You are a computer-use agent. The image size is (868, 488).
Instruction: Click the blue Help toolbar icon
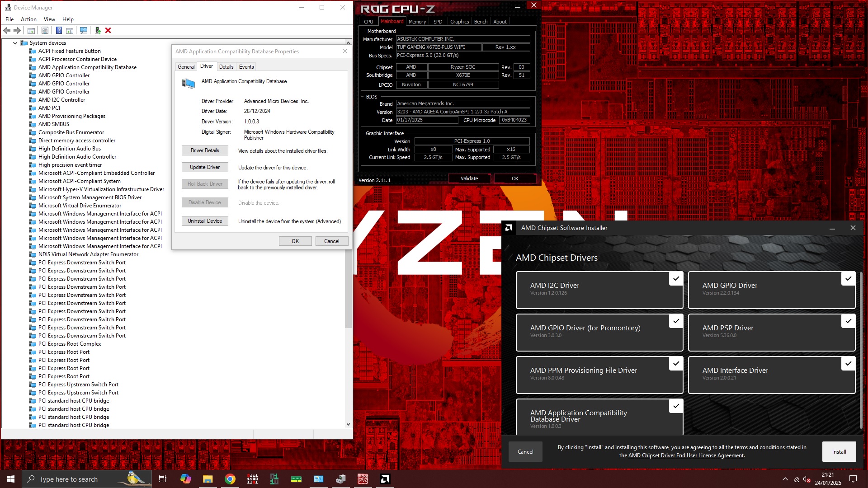[59, 30]
